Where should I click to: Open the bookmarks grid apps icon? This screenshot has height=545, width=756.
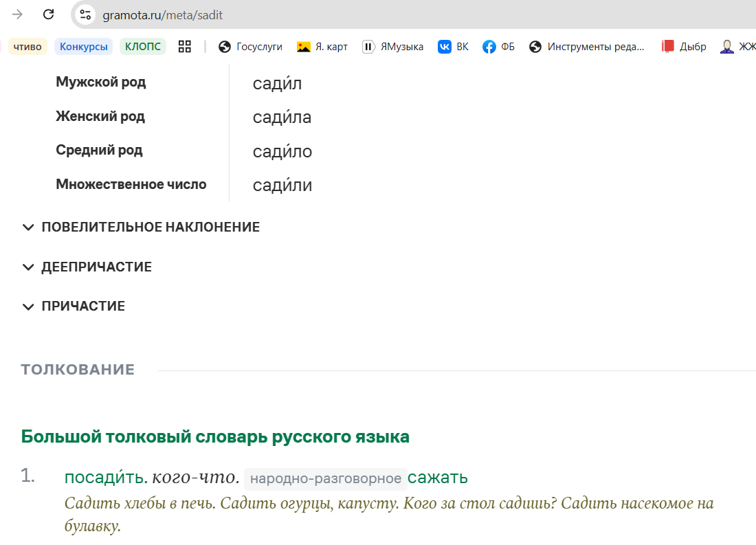click(x=184, y=47)
